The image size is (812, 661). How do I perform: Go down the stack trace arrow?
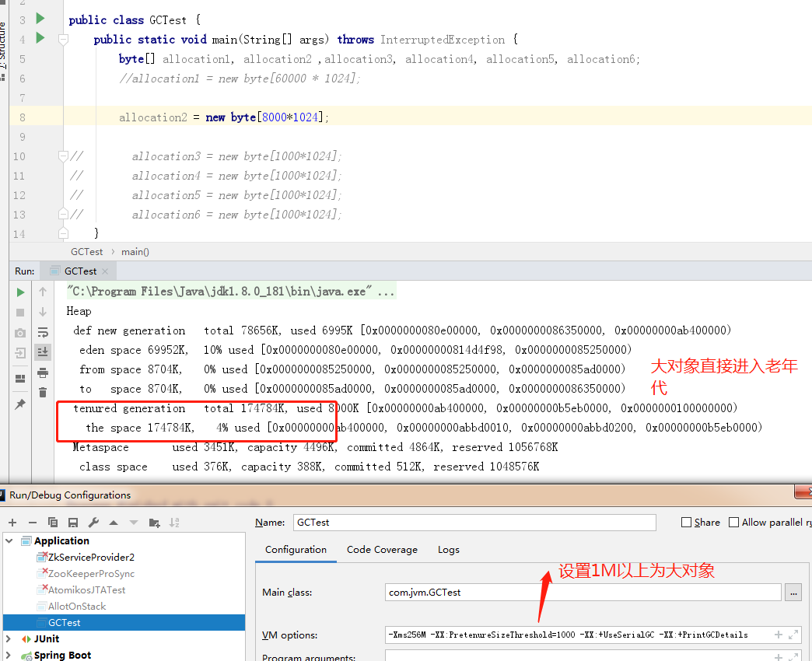(x=43, y=312)
